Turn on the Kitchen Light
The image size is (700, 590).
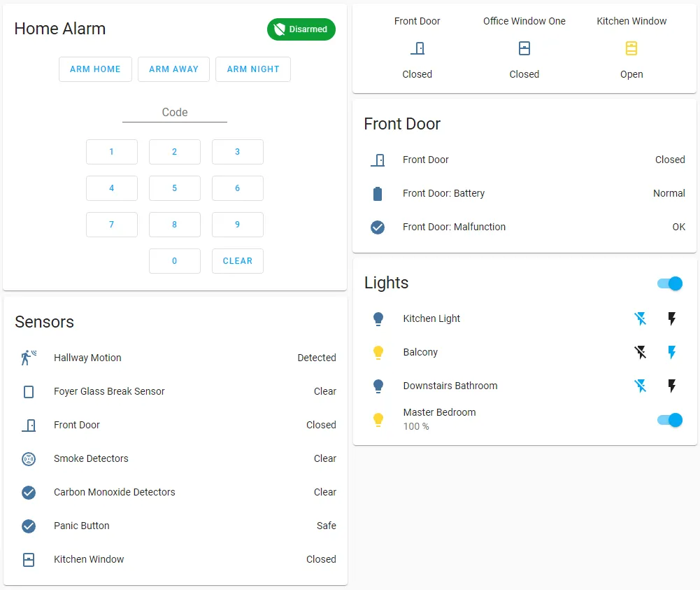(x=672, y=318)
